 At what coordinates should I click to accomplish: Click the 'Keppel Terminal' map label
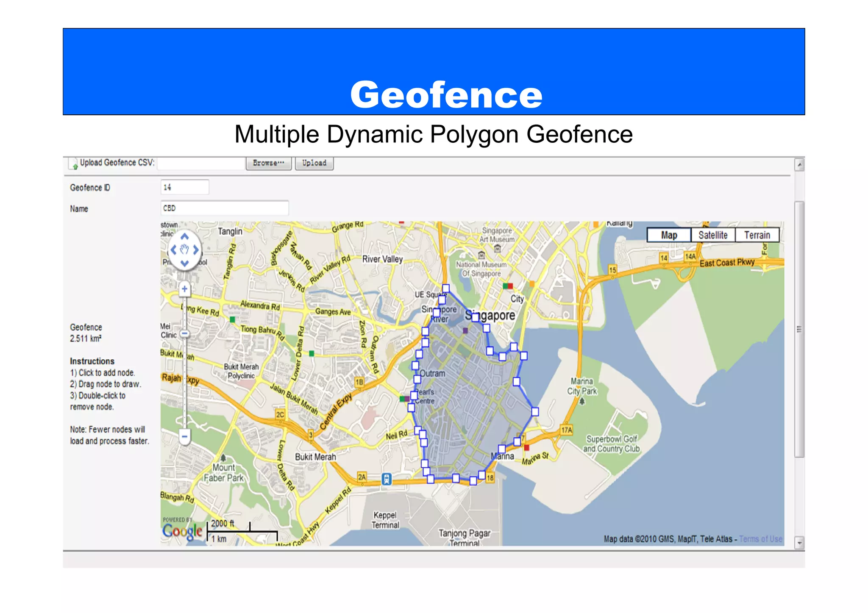385,520
